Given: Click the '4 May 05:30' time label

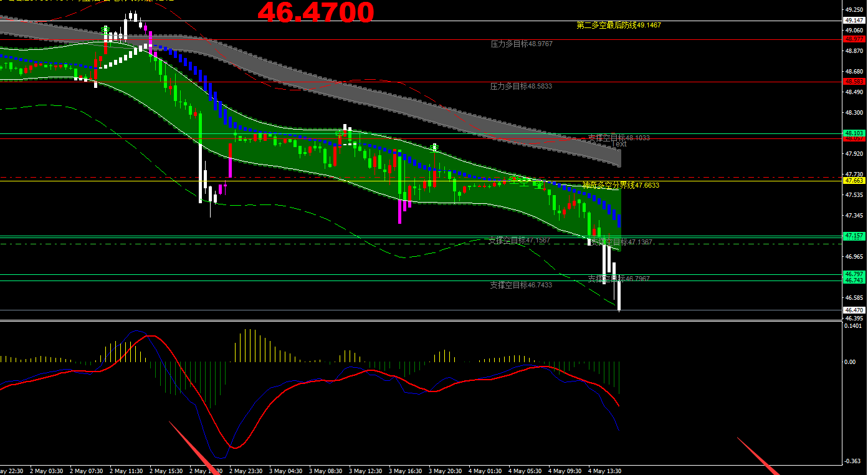Looking at the screenshot, I should 525,471.
